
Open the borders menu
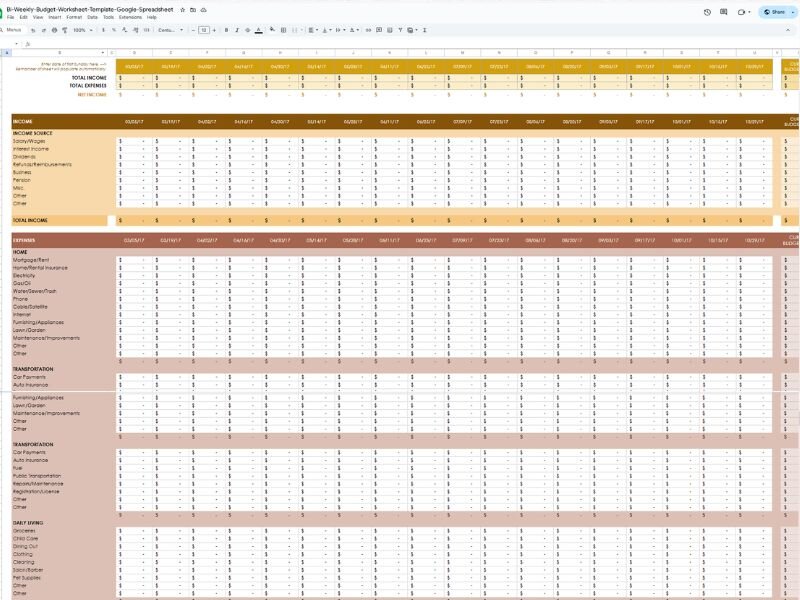pos(283,30)
